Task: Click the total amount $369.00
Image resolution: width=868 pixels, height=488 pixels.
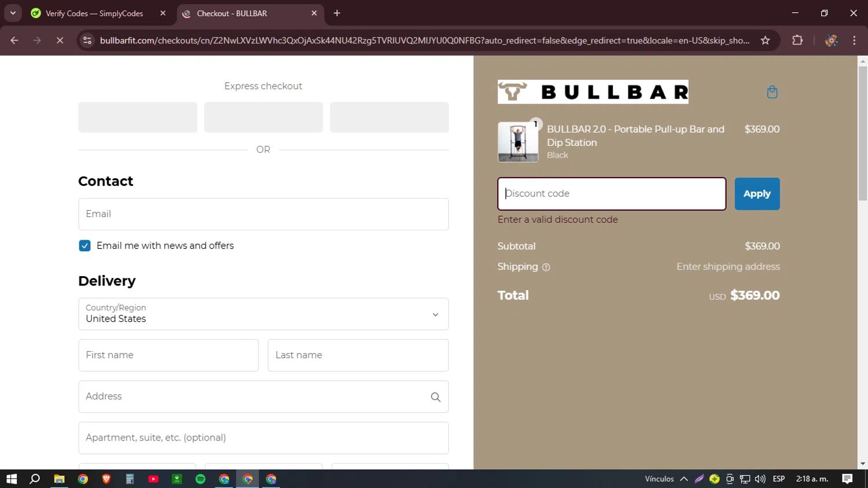Action: [755, 295]
